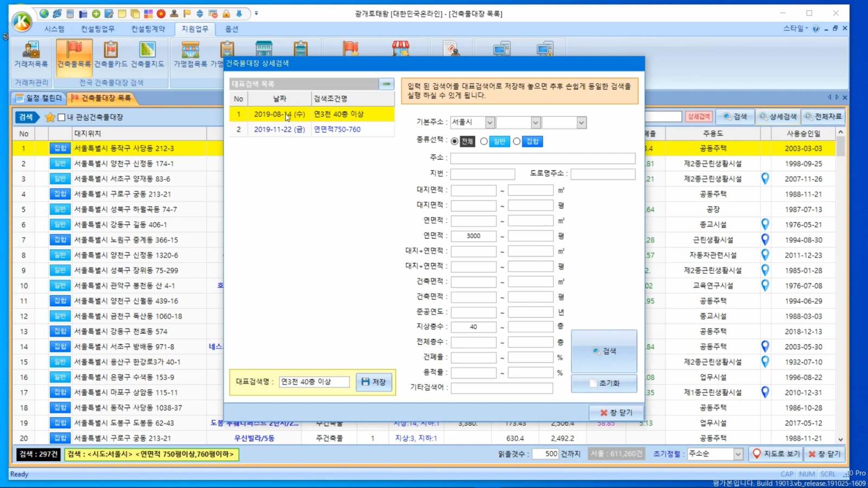The width and height of the screenshot is (868, 488).
Task: Click the 초기화 reset button
Action: coord(604,383)
